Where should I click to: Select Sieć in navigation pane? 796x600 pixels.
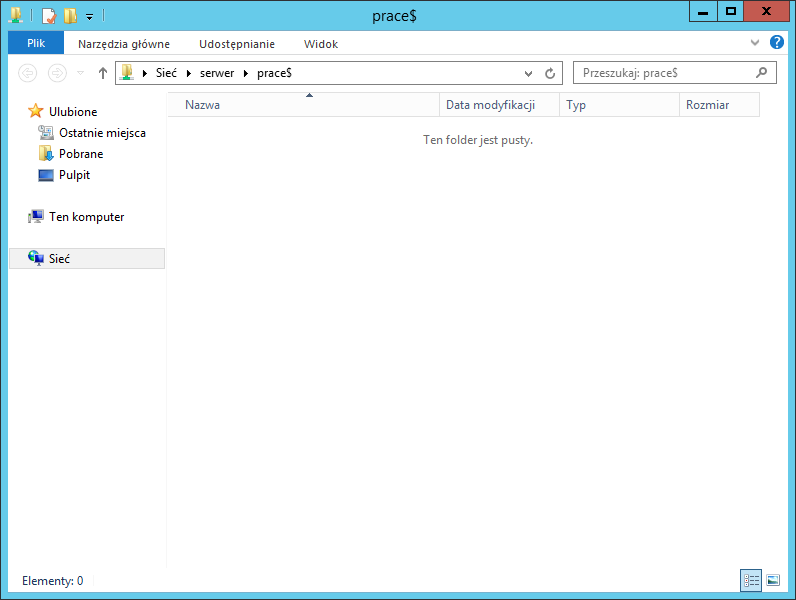click(87, 258)
